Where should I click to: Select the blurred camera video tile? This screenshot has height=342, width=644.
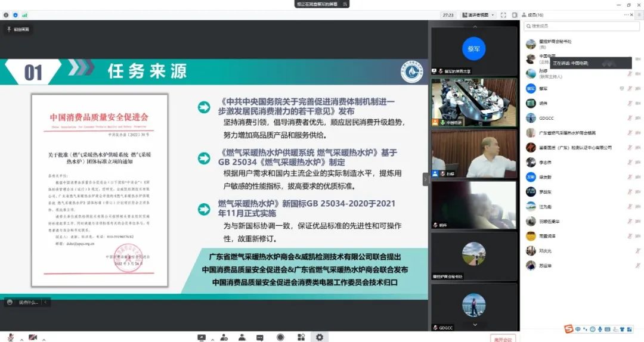click(474, 206)
